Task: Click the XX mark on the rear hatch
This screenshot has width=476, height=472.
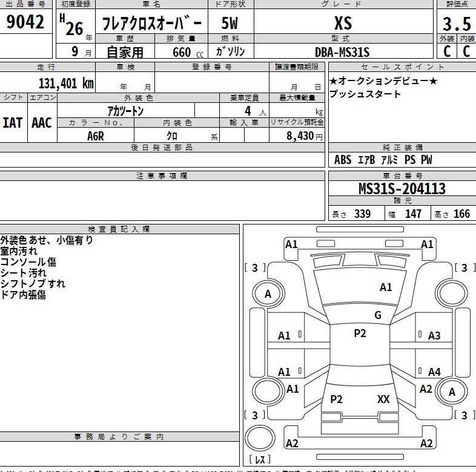Action: point(383,399)
